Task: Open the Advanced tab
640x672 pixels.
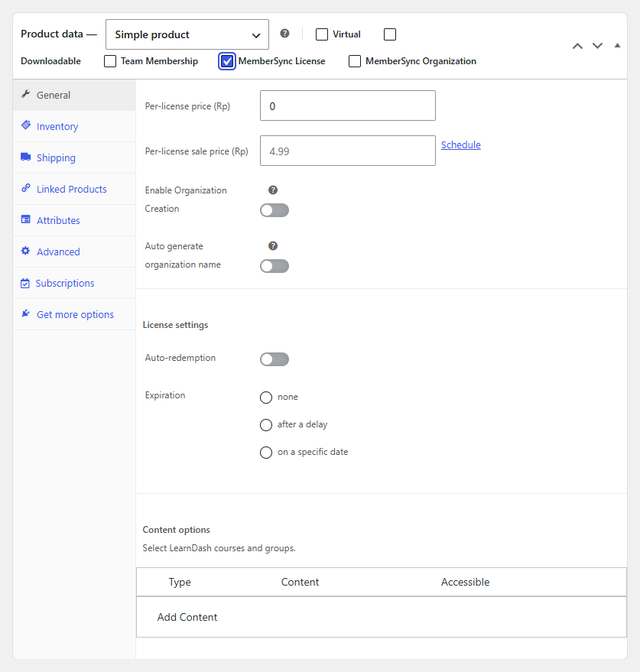Action: [74, 252]
